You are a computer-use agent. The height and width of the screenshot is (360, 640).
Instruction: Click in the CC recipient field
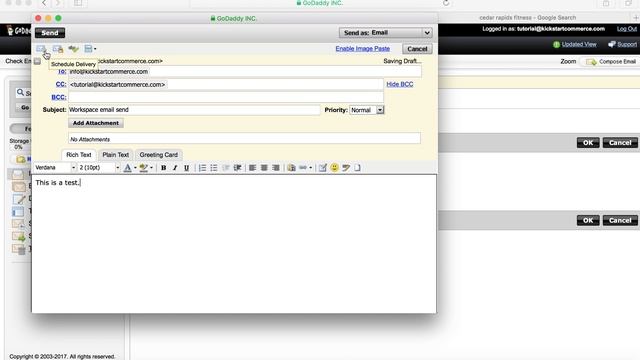coord(226,84)
